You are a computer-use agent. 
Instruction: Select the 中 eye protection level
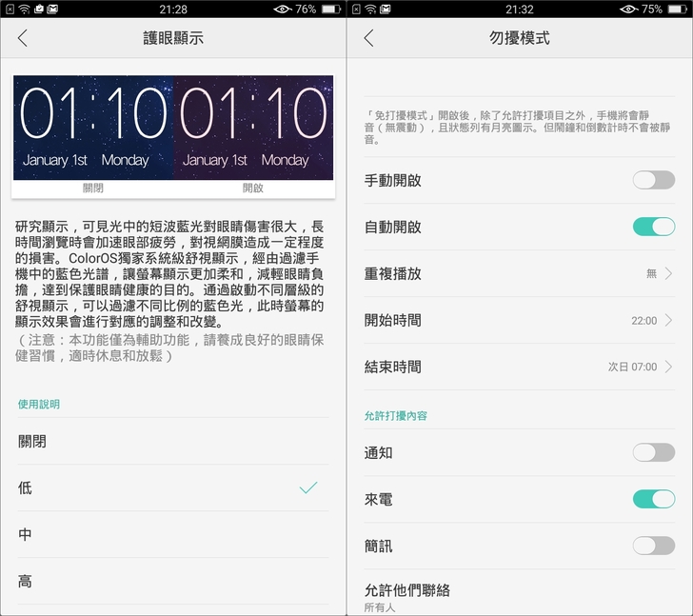point(173,534)
